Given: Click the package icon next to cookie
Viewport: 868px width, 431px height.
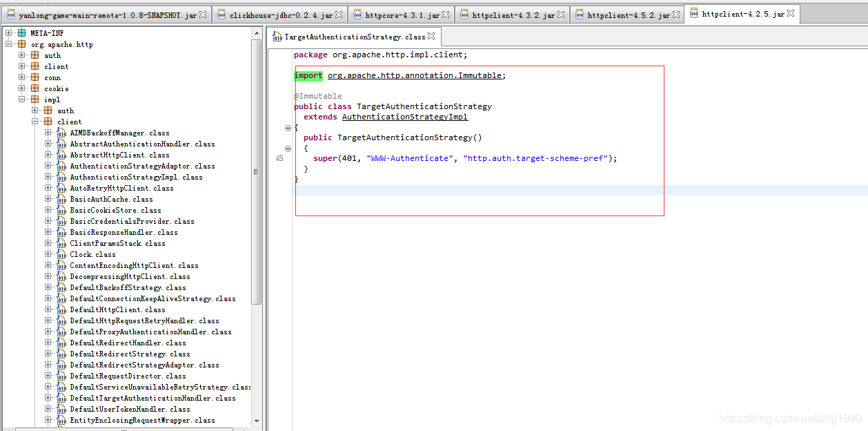Looking at the screenshot, I should point(34,88).
